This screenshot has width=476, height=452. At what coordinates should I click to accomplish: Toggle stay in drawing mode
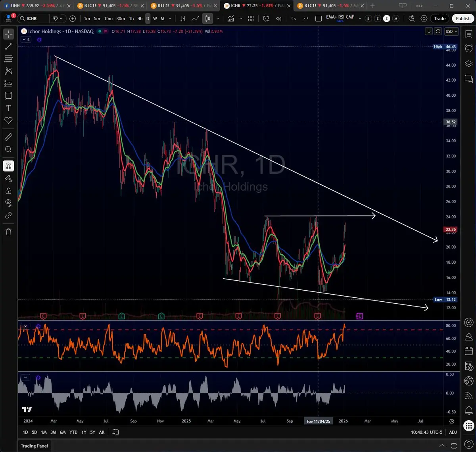[8, 178]
